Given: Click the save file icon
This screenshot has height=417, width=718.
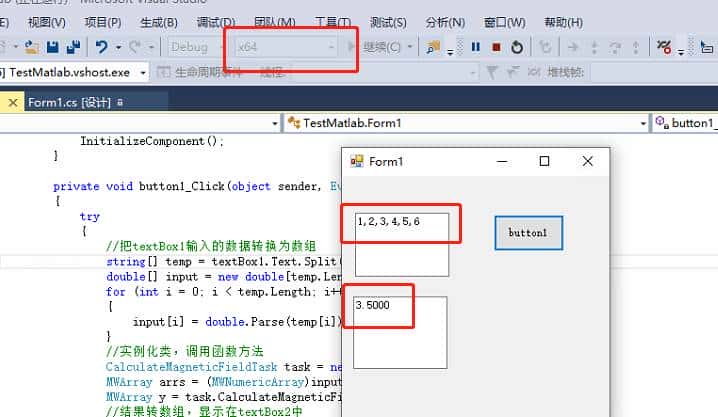Looking at the screenshot, I should 53,47.
